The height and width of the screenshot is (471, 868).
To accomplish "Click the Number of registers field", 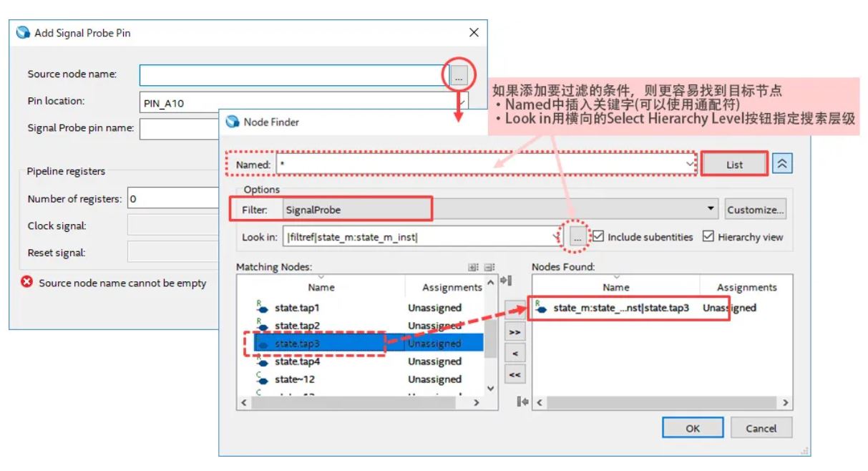I will click(x=174, y=199).
